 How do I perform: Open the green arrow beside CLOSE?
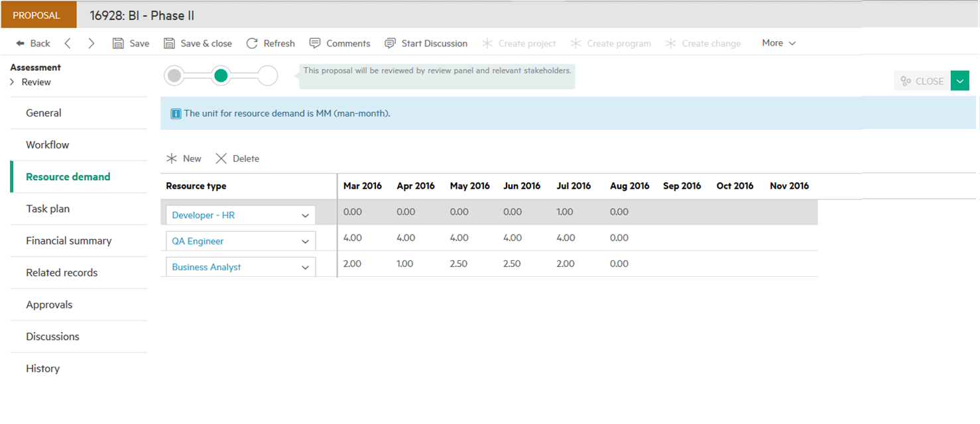959,81
